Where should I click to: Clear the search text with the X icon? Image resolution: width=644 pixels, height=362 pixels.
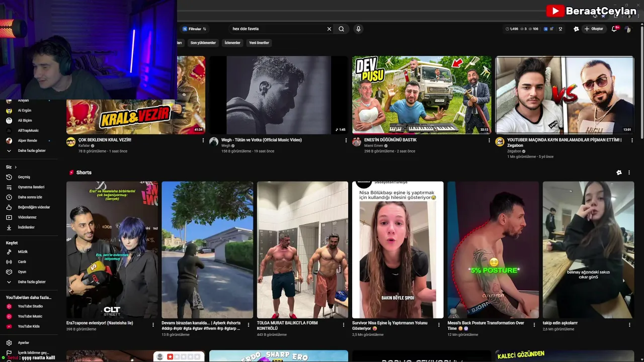click(x=330, y=29)
